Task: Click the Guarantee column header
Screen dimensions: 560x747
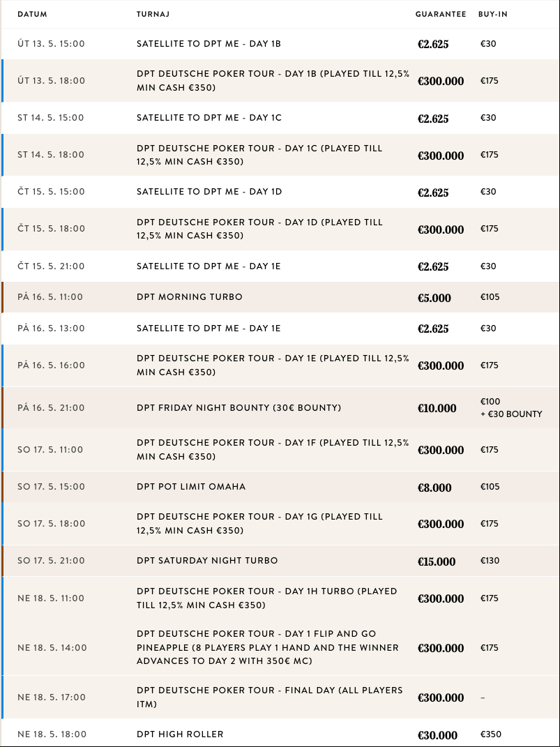Action: (x=441, y=14)
